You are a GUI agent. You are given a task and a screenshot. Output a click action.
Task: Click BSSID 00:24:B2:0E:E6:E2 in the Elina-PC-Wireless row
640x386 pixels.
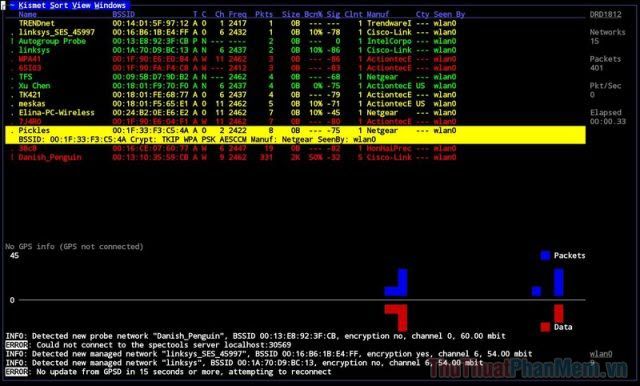point(151,113)
